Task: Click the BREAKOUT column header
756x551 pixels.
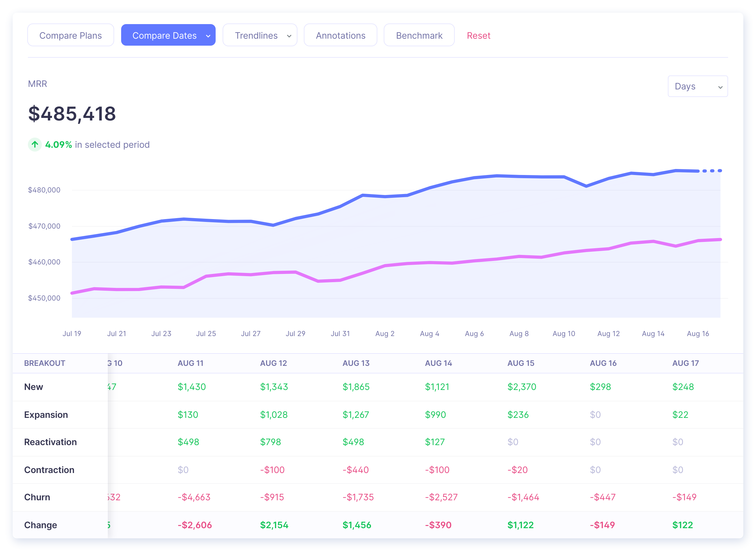Action: [44, 363]
